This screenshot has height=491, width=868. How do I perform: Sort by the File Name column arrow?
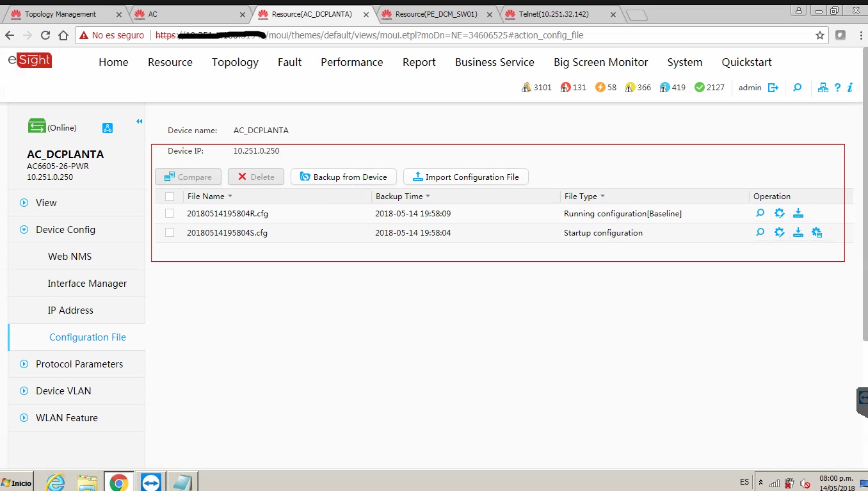coord(230,197)
